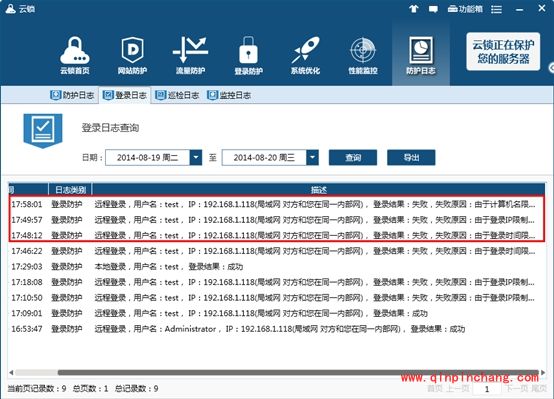Open the title bar list menu icon
554x399 pixels.
point(496,9)
